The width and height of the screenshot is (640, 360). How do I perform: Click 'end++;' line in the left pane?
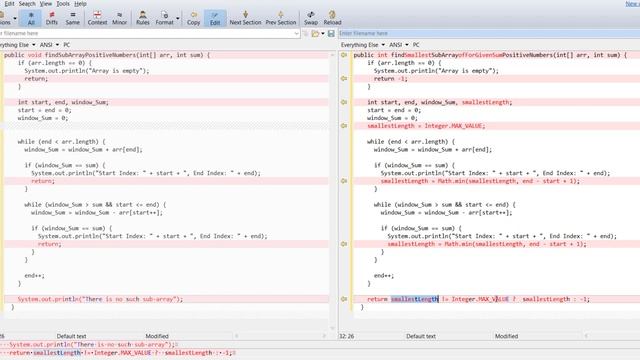coord(34,276)
